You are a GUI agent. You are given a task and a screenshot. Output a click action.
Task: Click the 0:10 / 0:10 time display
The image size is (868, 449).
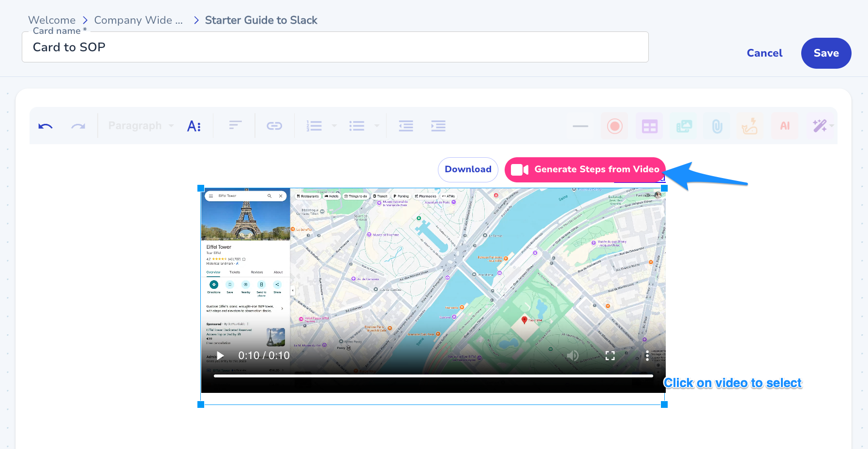click(264, 356)
